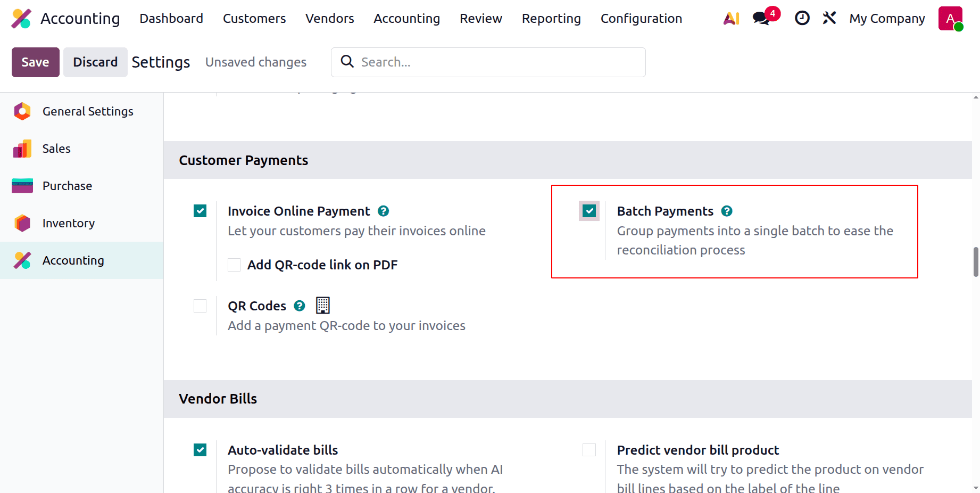Screen dimensions: 980x493
Task: Open the Customers menu
Action: (254, 19)
